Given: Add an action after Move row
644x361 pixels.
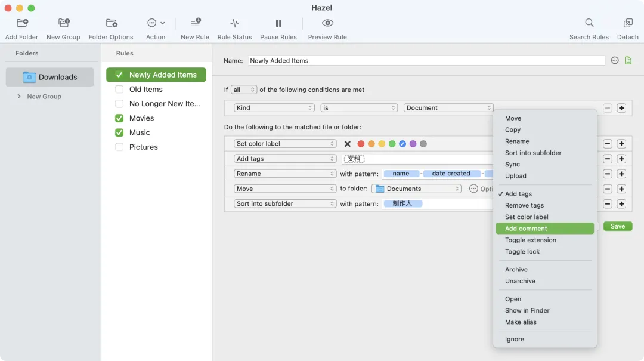Looking at the screenshot, I should tap(621, 189).
